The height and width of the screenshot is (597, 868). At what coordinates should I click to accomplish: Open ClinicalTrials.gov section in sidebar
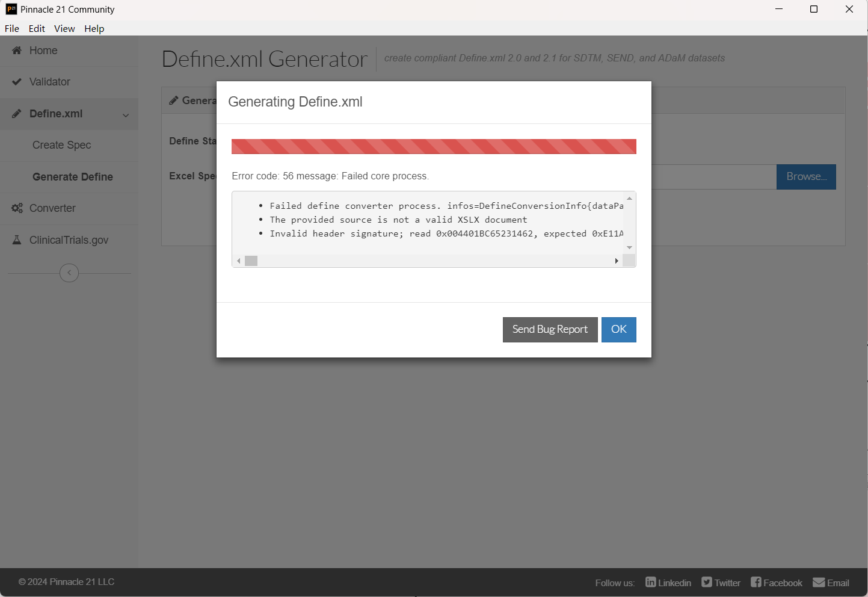tap(69, 240)
